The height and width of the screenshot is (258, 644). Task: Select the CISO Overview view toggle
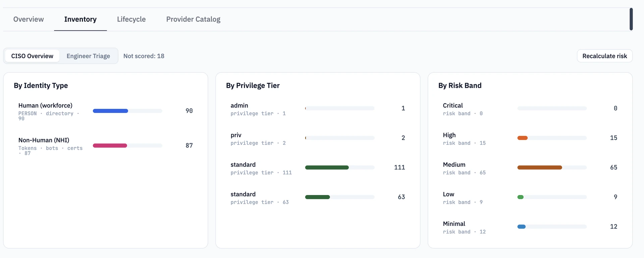(x=32, y=56)
